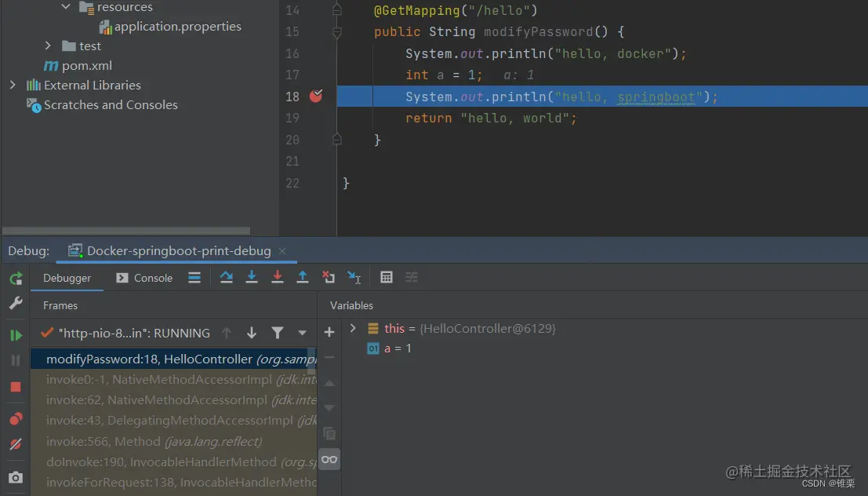Expand 'this' variable node
Screen dimensions: 868x496
tap(353, 329)
